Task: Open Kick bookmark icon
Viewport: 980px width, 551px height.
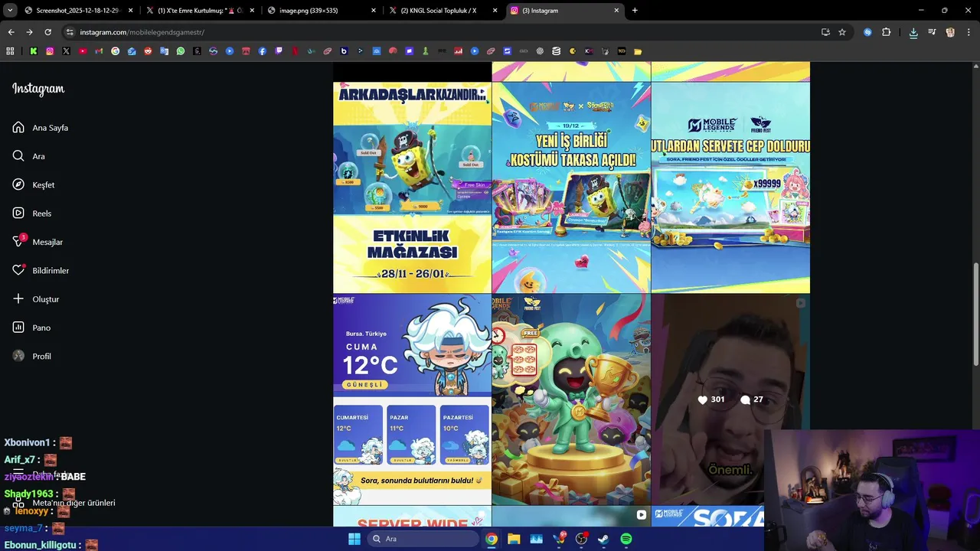Action: [34, 51]
